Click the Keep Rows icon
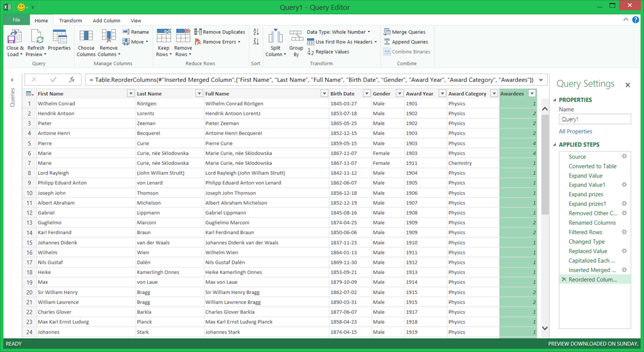Screen dimensions: 644x352 (x=164, y=37)
